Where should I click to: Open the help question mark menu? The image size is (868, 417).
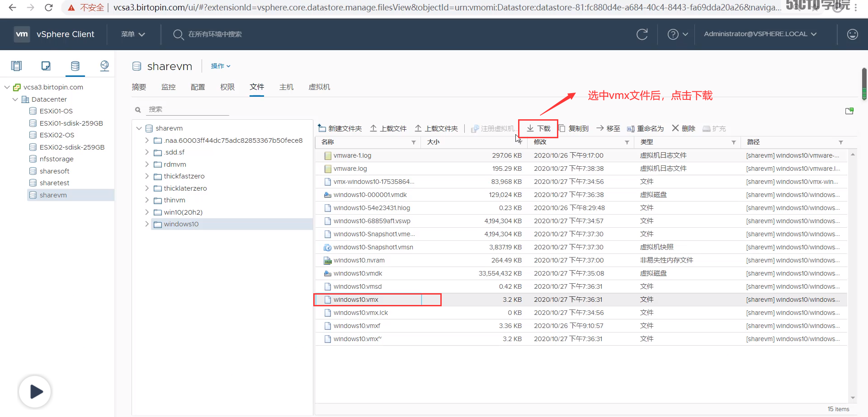point(677,34)
